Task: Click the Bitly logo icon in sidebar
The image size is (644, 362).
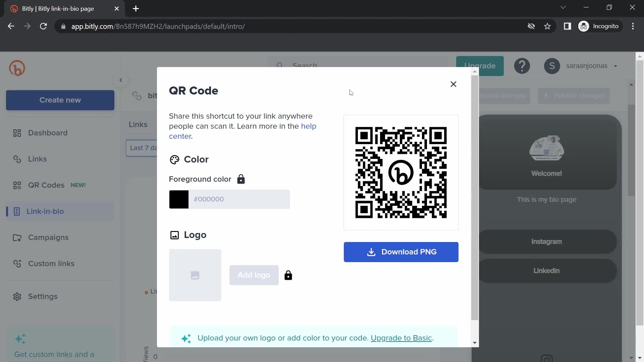Action: coord(16,68)
